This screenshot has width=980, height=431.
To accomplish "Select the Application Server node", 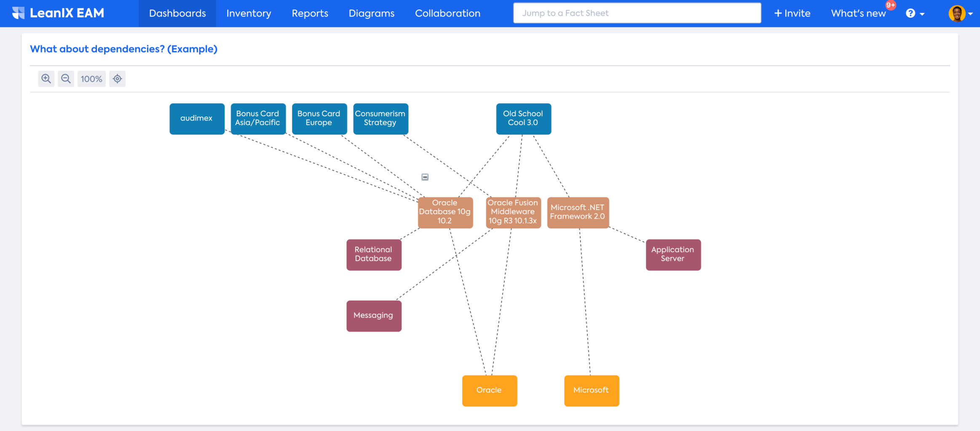I will click(673, 255).
